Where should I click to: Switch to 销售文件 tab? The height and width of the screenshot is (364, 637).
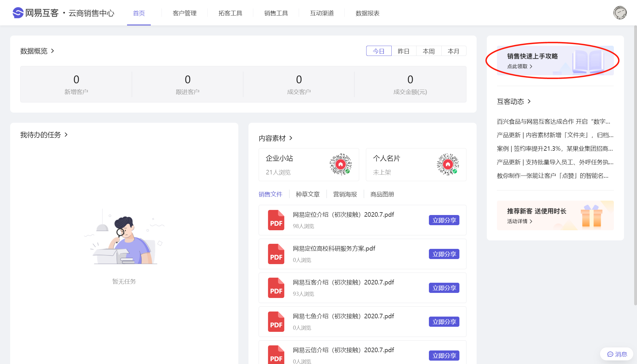pos(270,194)
